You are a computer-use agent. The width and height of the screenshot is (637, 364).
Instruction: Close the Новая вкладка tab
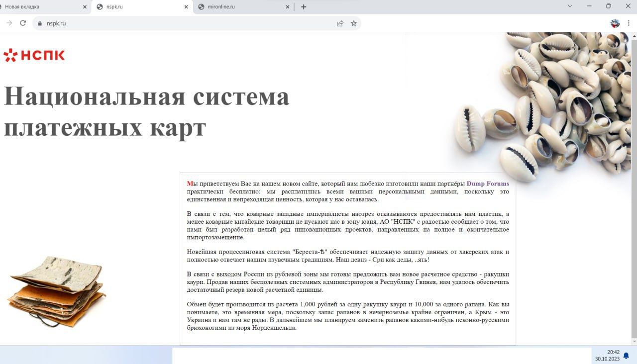point(85,7)
